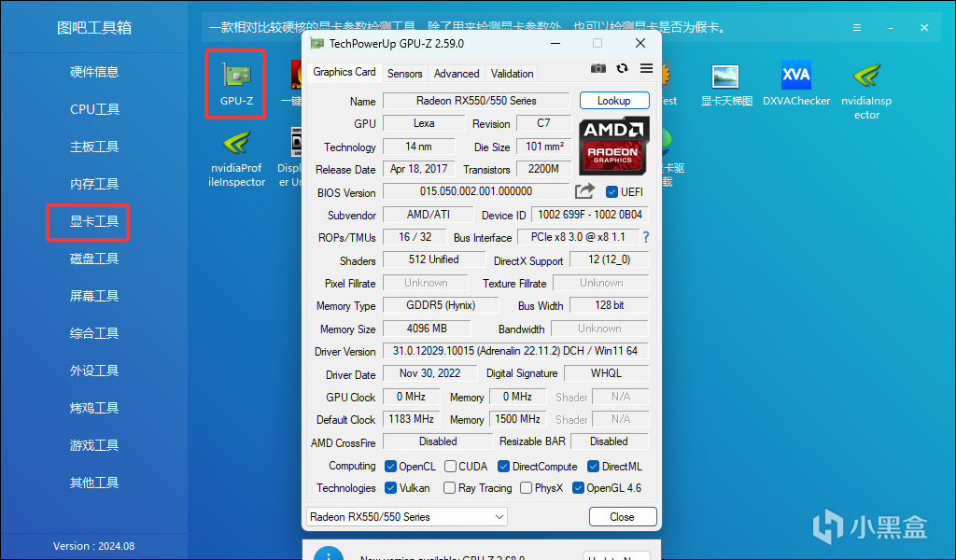Select 综合工具 in the sidebar

[94, 332]
